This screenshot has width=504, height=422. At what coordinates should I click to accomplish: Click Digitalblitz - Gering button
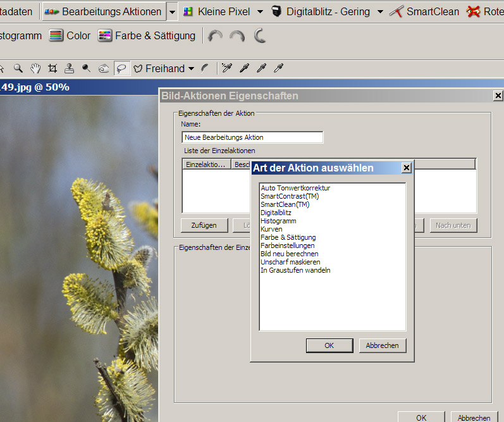(321, 11)
